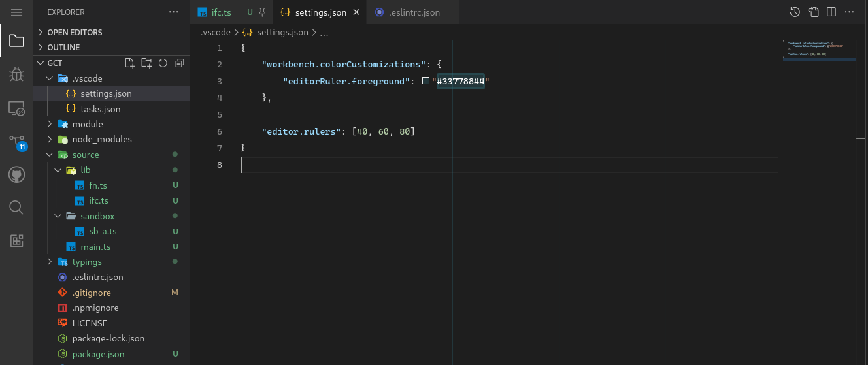This screenshot has height=365, width=868.
Task: Open the Explorer view in activity bar
Action: click(16, 42)
